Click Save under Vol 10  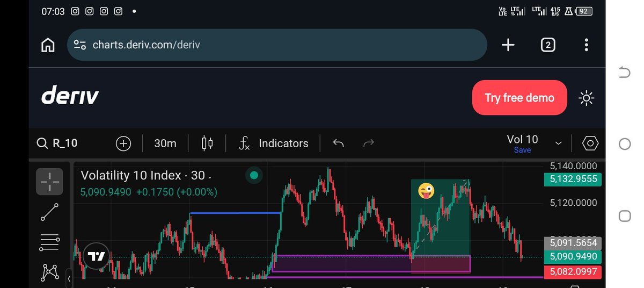click(x=522, y=150)
